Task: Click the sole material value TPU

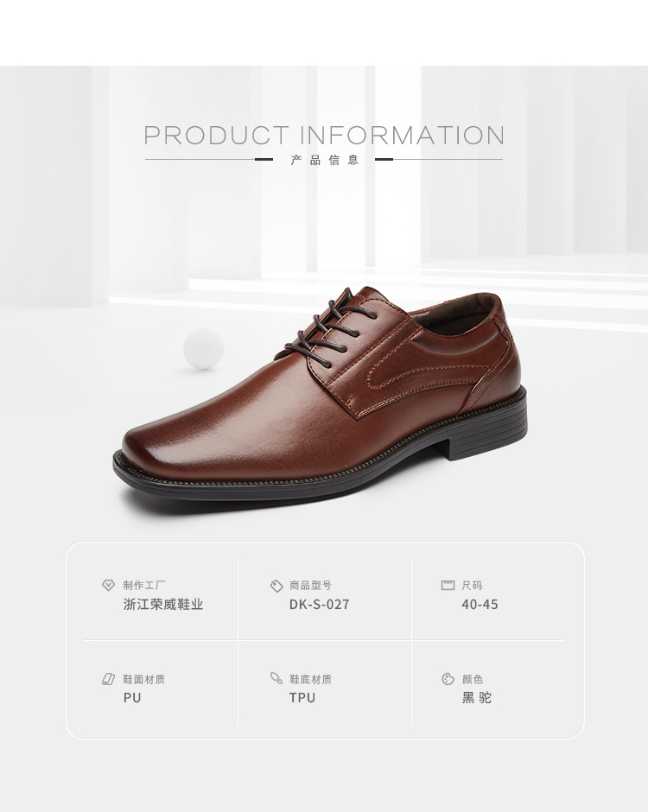Action: coord(302,698)
